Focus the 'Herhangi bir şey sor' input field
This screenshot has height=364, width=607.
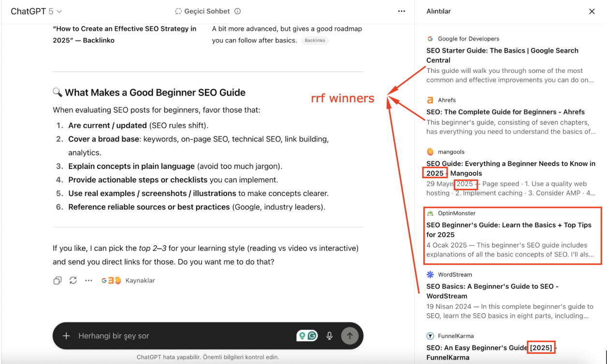[184, 336]
